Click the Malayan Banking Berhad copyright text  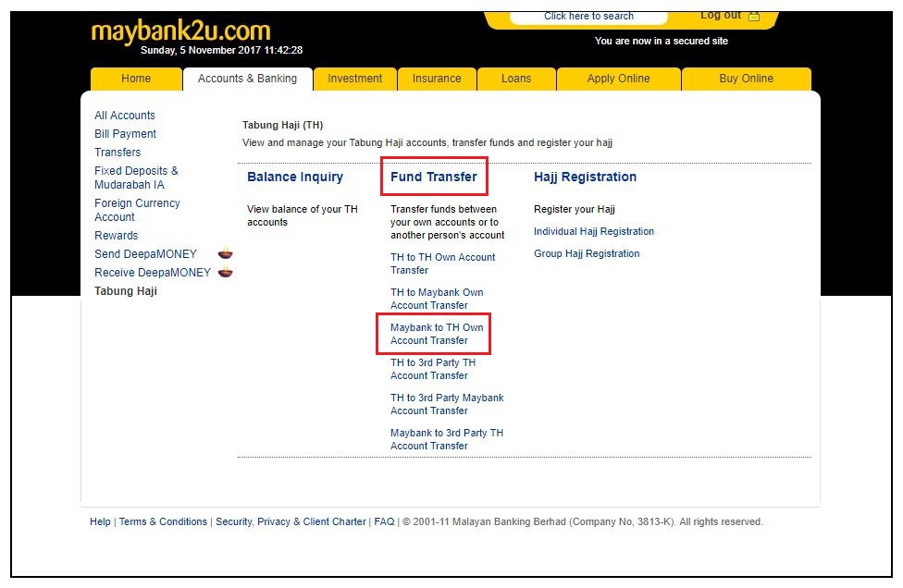click(583, 521)
